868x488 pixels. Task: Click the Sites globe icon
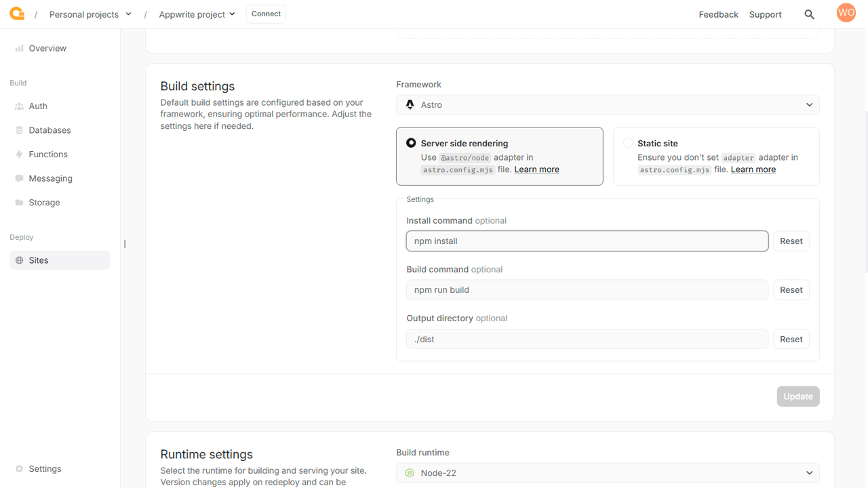(20, 260)
